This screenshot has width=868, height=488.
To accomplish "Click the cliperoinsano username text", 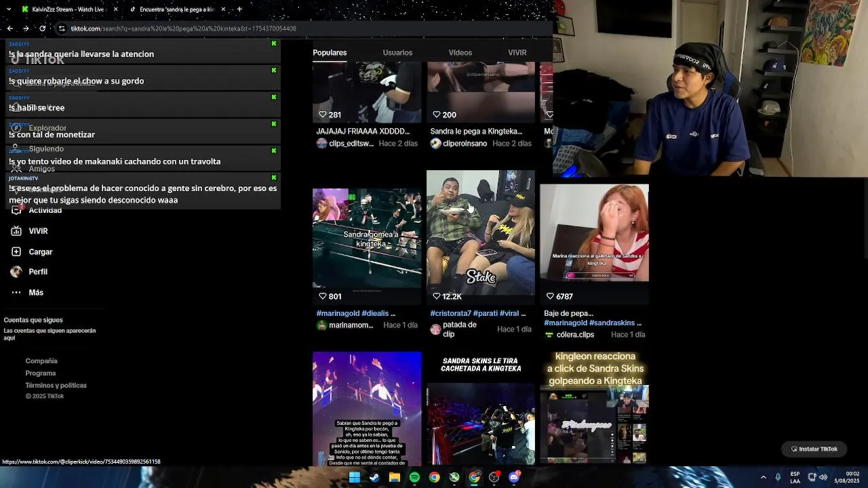I will click(465, 144).
